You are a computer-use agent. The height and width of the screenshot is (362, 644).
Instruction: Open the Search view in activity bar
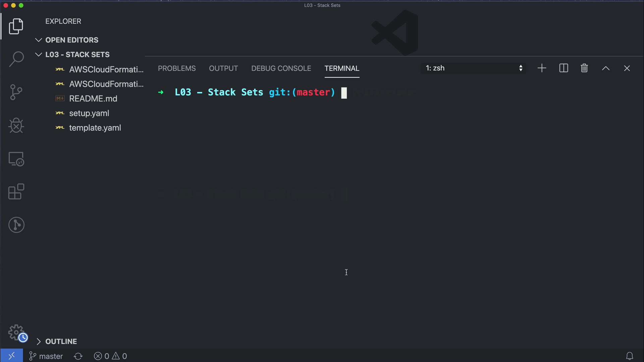pyautogui.click(x=16, y=59)
